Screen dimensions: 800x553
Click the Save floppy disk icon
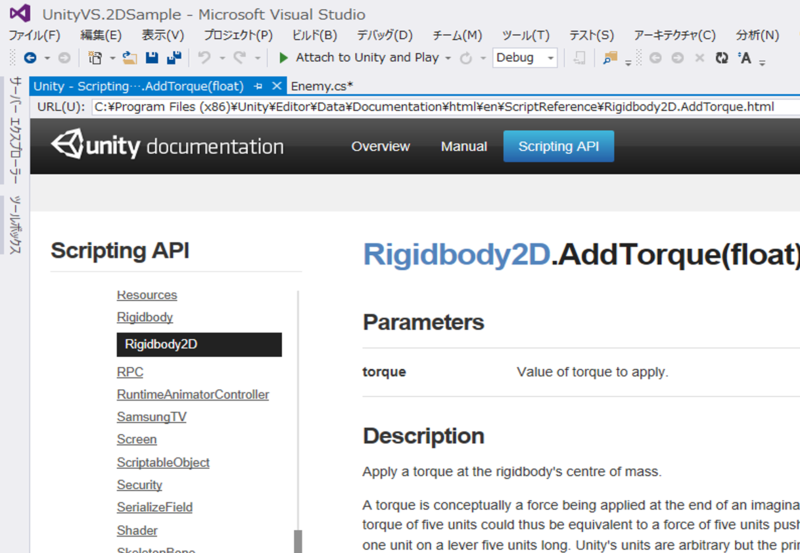click(x=152, y=58)
